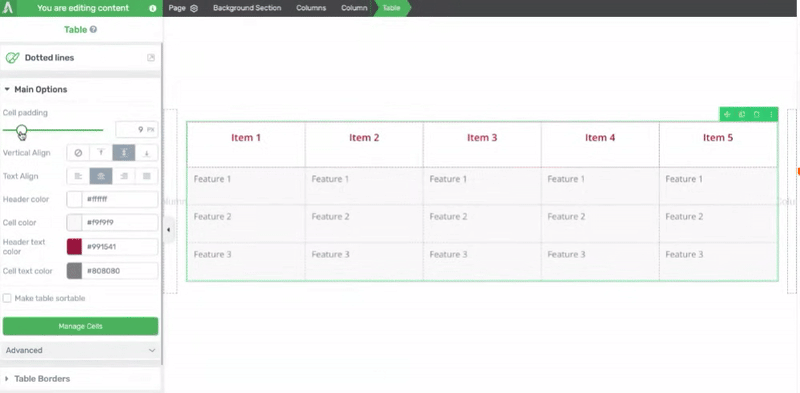This screenshot has height=393, width=800.
Task: Click the Cell padding value field
Action: tap(137, 130)
